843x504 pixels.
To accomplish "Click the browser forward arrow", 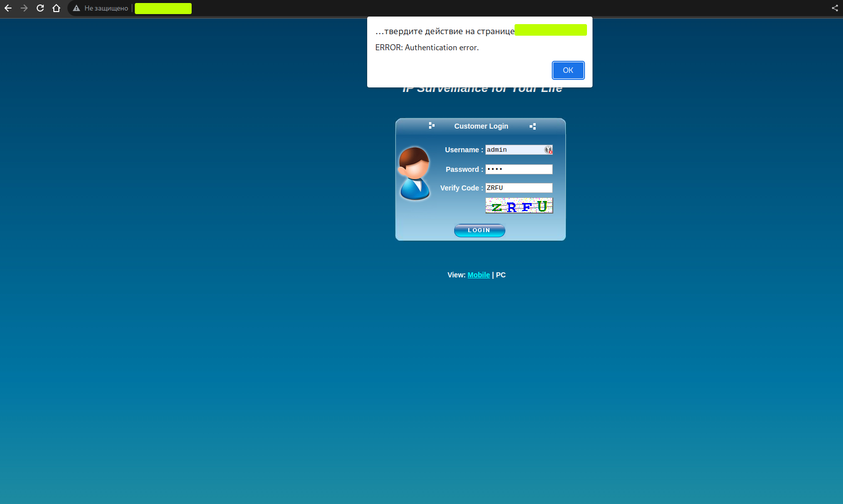I will [x=24, y=8].
